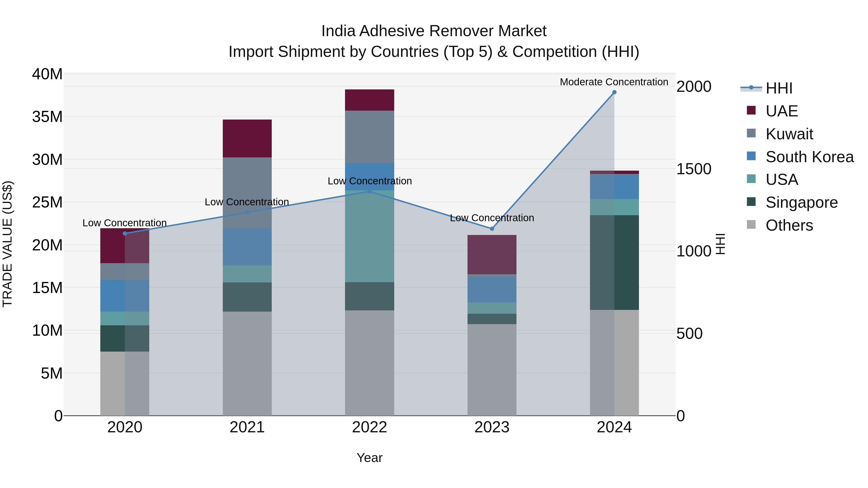Select the 2023 HHI data point
Image resolution: width=868 pixels, height=488 pixels.
(x=492, y=229)
